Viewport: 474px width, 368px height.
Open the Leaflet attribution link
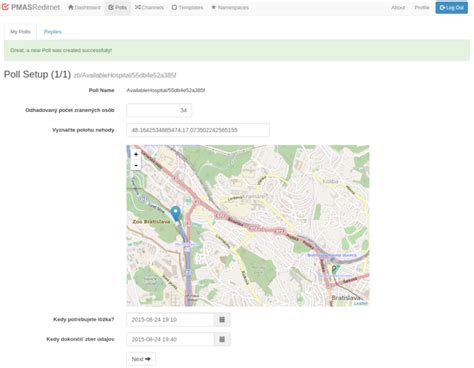coord(361,303)
